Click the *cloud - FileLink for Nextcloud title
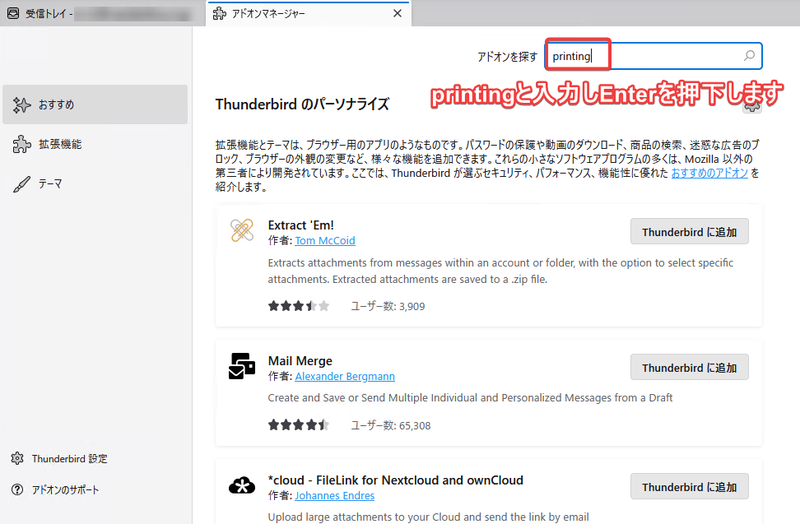The image size is (800, 524). 395,480
